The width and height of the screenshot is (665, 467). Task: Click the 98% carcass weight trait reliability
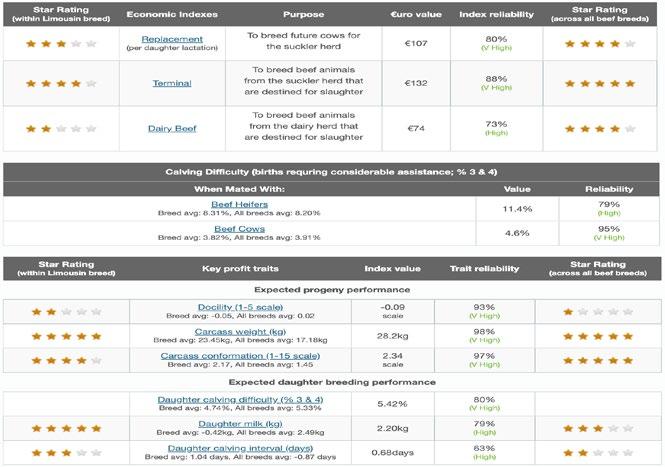[x=484, y=332]
